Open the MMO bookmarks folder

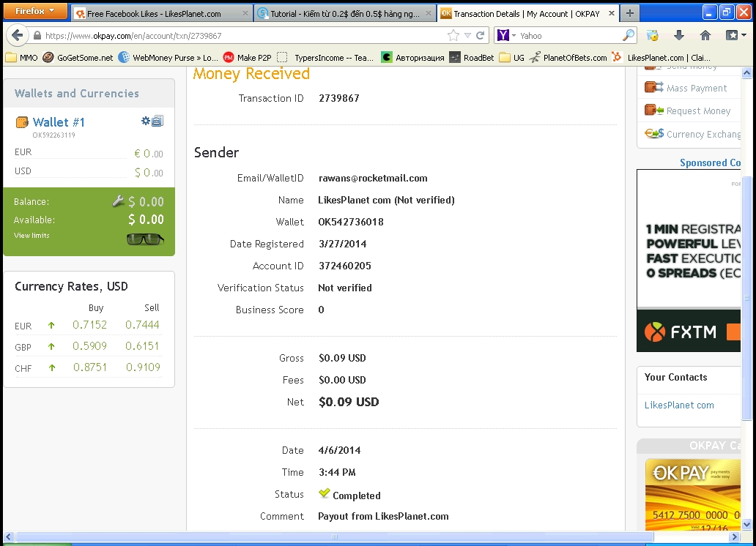tap(22, 57)
